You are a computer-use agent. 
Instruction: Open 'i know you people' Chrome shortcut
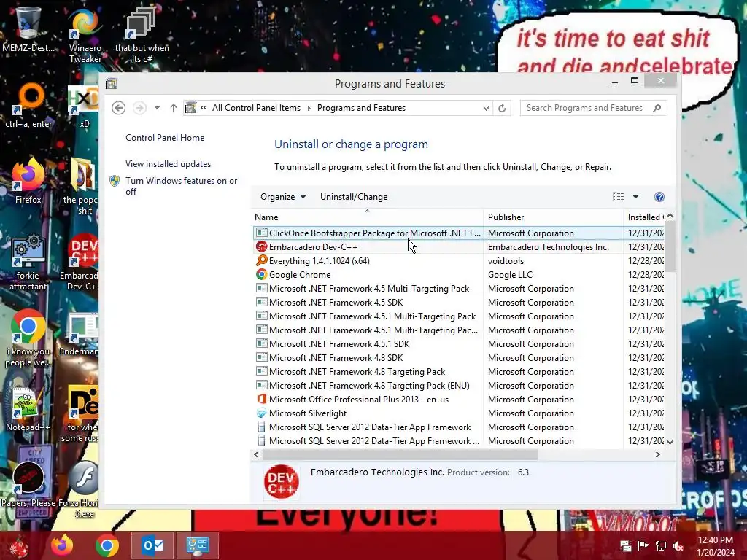28,338
